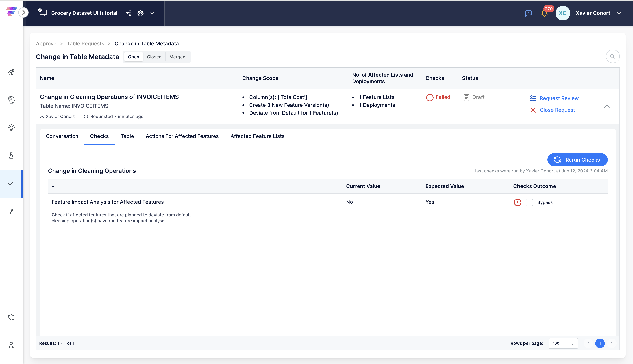Click the request title Change in Cleaning Operations of INVOICEITEMS
The width and height of the screenshot is (633, 364).
point(109,97)
